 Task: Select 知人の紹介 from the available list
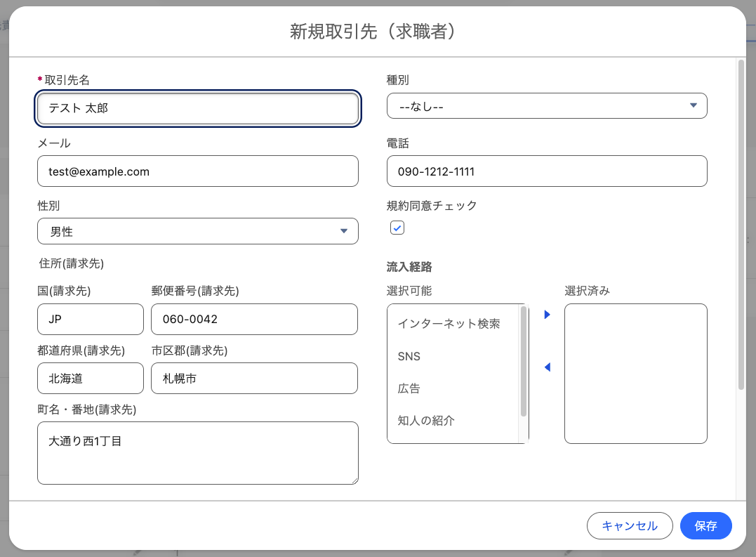[424, 421]
